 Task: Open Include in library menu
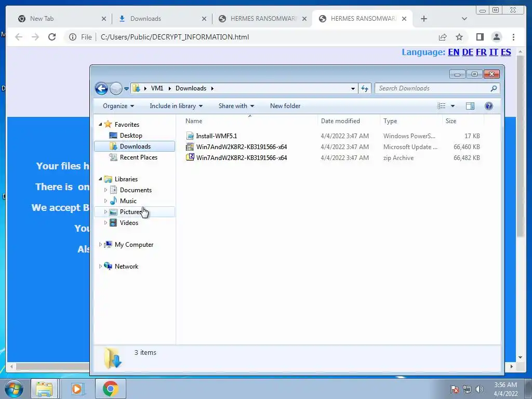tap(176, 106)
